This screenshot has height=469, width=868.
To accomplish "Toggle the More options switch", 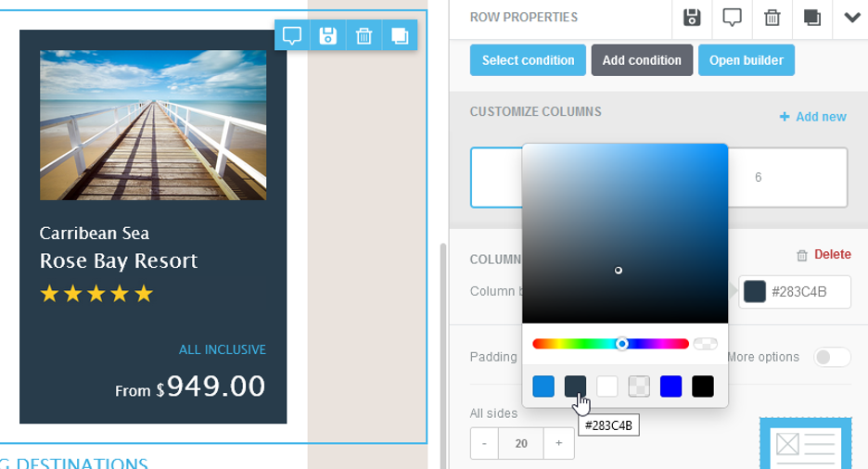I will pyautogui.click(x=832, y=357).
